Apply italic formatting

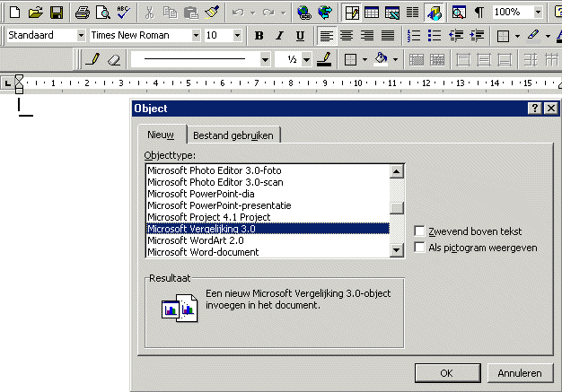point(279,36)
